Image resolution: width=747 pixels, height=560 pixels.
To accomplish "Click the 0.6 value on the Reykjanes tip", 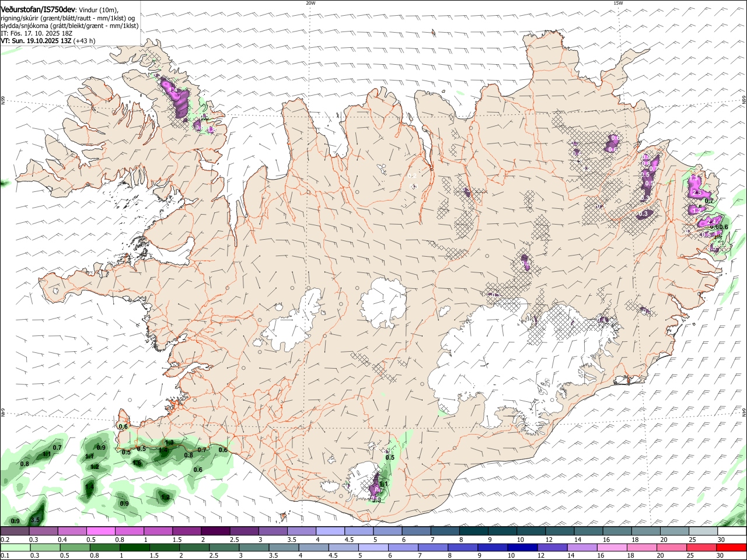I will [x=123, y=426].
